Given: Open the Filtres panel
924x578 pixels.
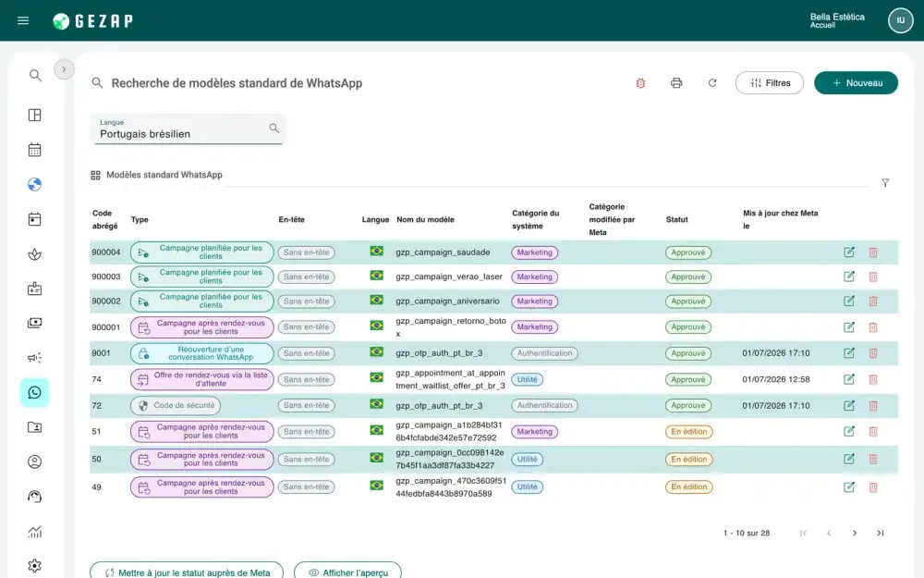Looking at the screenshot, I should point(769,83).
